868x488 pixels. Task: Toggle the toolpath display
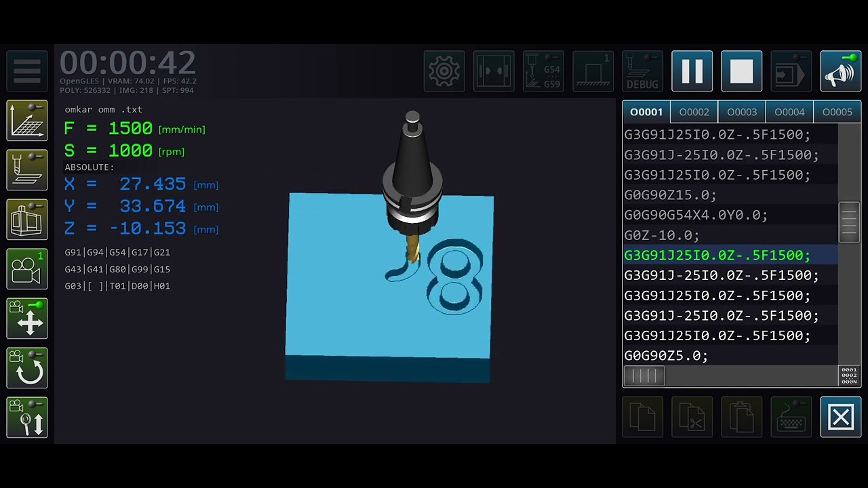coord(27,170)
